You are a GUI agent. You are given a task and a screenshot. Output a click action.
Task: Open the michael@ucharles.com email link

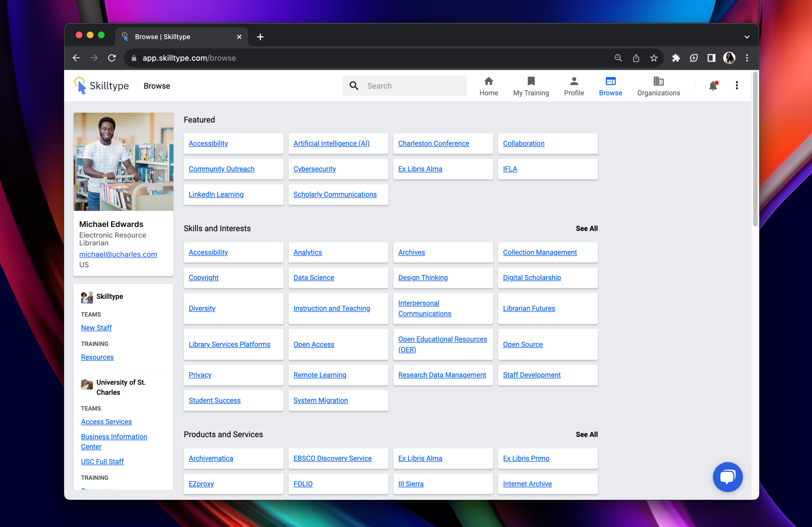118,254
